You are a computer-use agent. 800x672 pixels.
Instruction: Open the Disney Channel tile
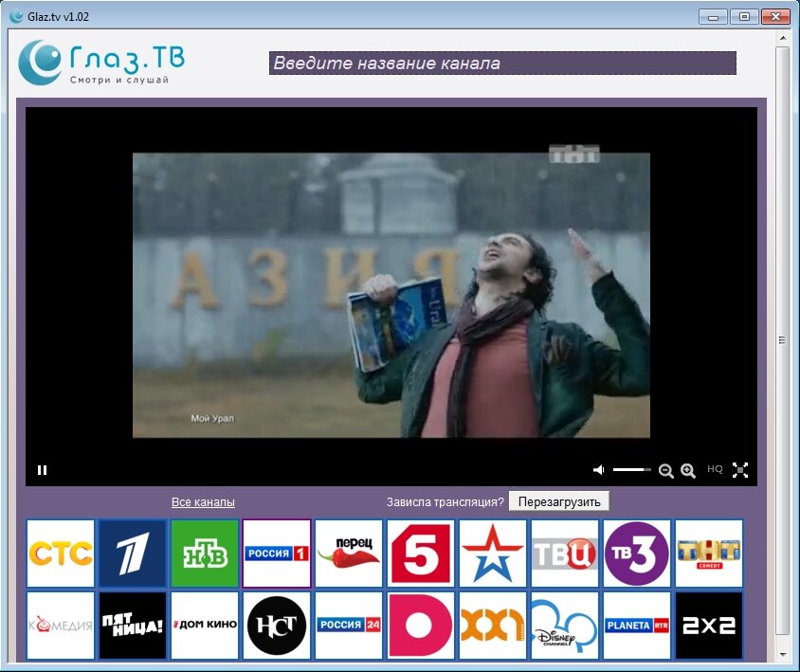(x=565, y=626)
